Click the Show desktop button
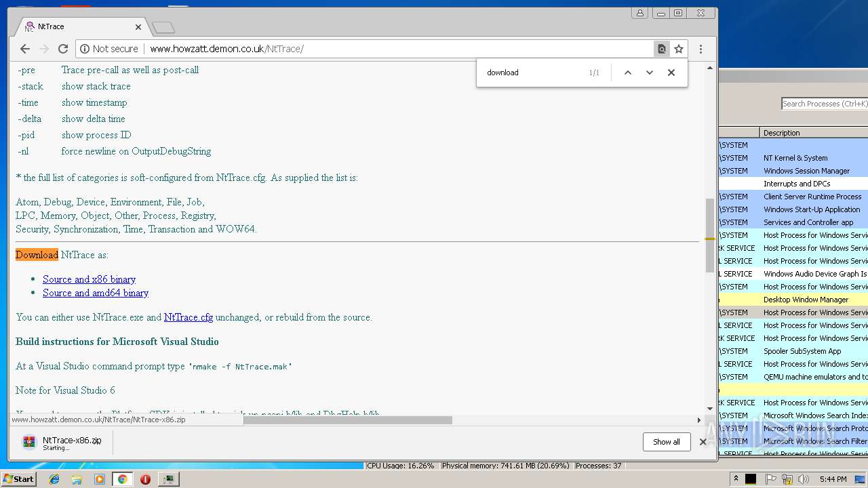The height and width of the screenshot is (488, 868). coord(861,479)
